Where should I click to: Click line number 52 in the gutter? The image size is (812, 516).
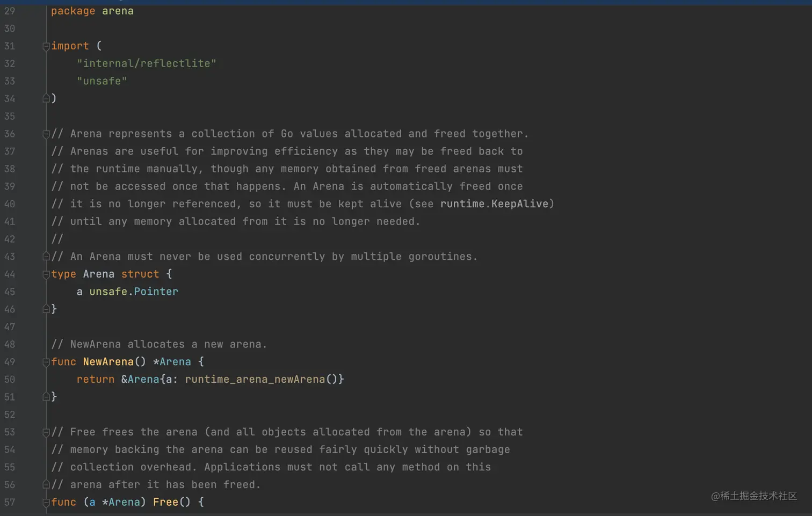10,415
